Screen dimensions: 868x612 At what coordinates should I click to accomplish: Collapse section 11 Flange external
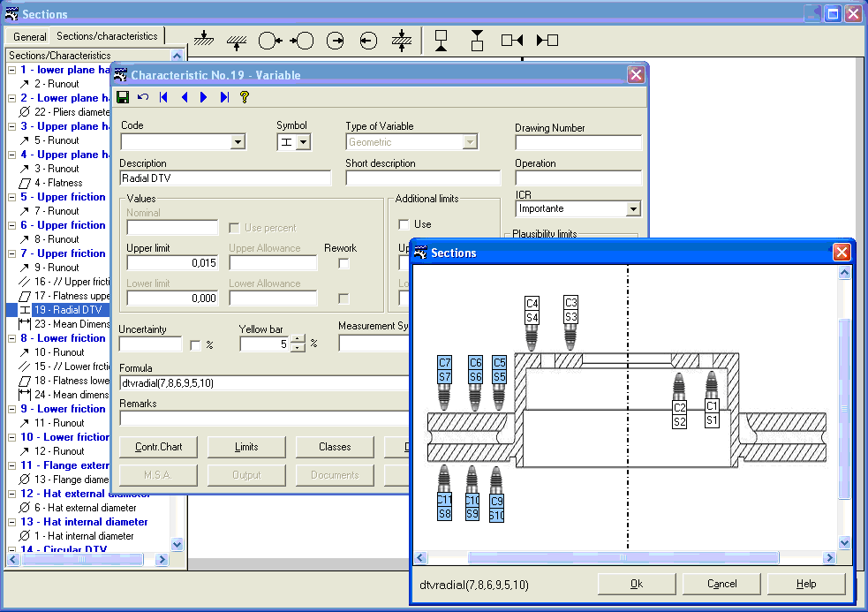11,465
